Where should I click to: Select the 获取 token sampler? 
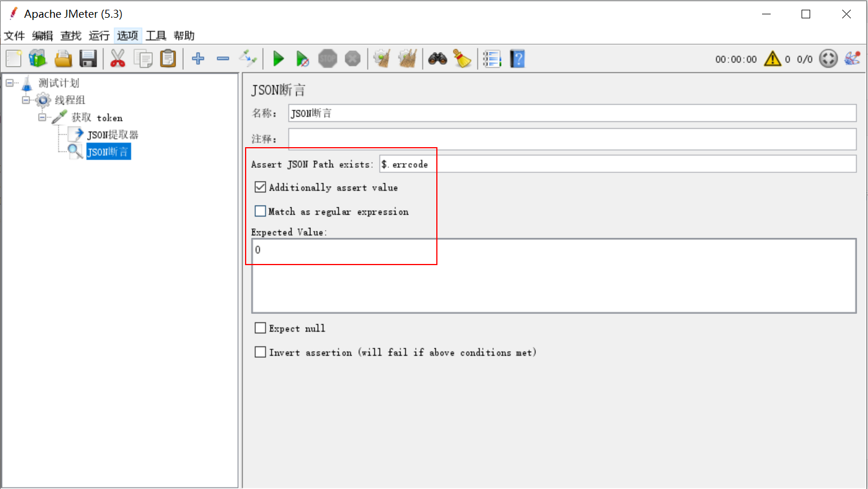(97, 117)
